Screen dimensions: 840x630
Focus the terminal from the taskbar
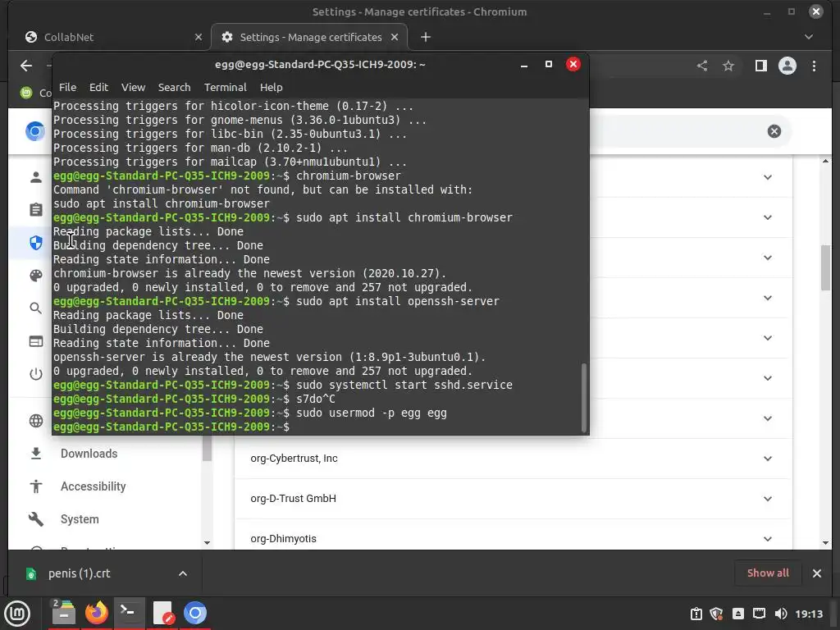coord(129,613)
